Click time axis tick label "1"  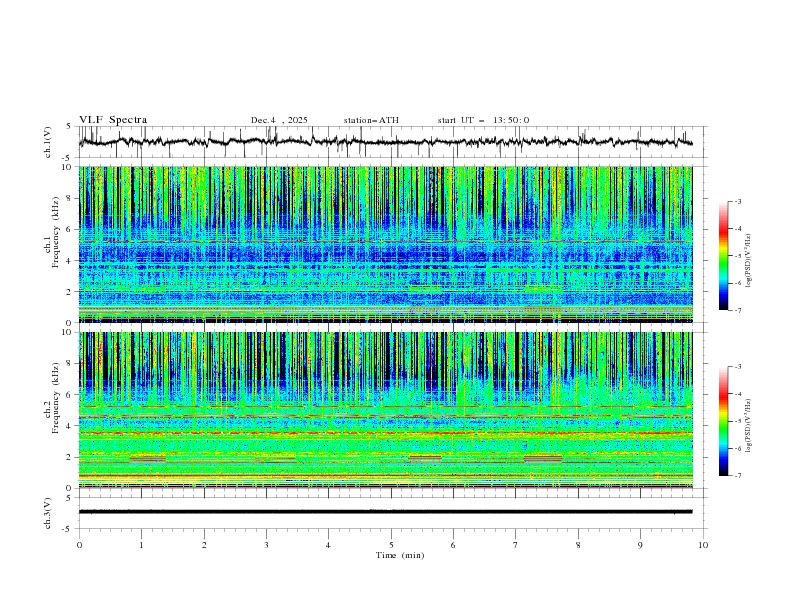coord(141,545)
